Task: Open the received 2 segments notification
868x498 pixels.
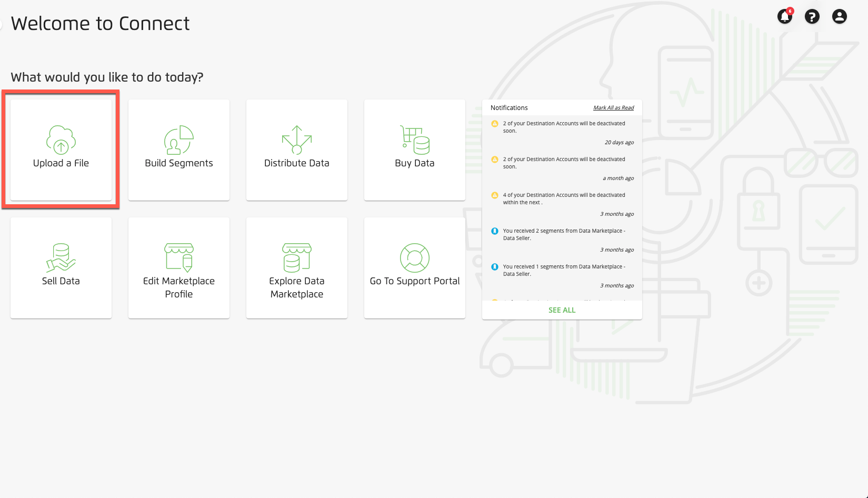Action: pyautogui.click(x=562, y=241)
